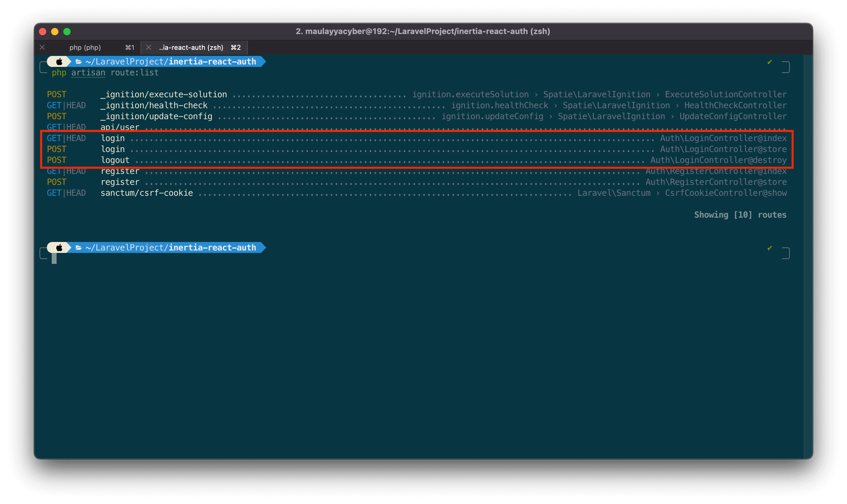Minimize the terminal with the yellow button
The height and width of the screenshot is (504, 847).
[55, 32]
